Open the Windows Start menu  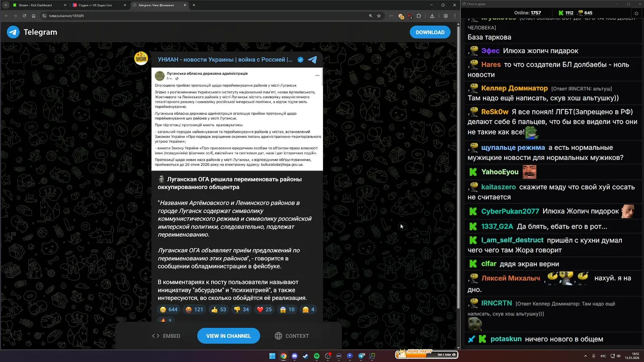click(272, 356)
